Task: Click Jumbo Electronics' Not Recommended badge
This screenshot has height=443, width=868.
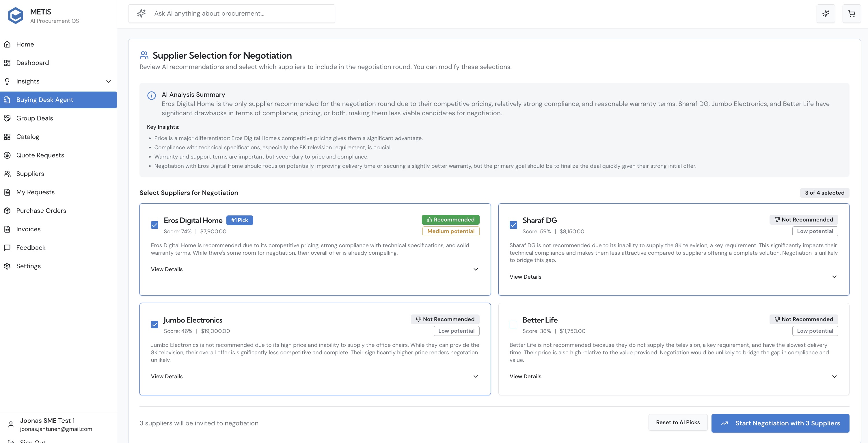Action: click(x=445, y=319)
